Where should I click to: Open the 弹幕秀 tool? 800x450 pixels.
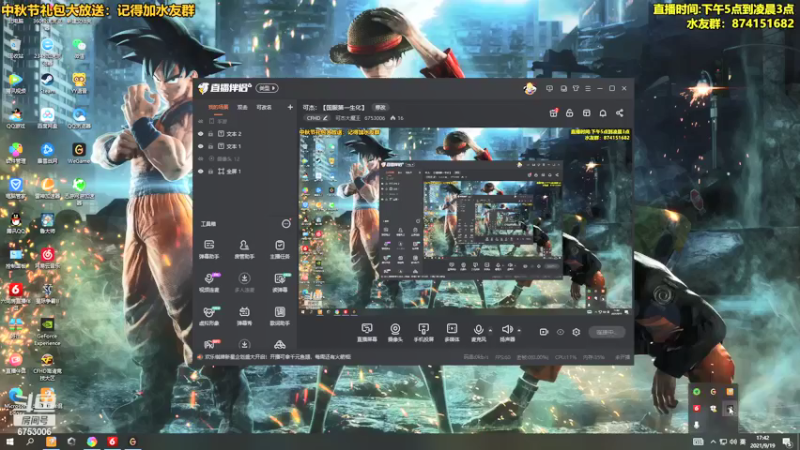tap(244, 315)
